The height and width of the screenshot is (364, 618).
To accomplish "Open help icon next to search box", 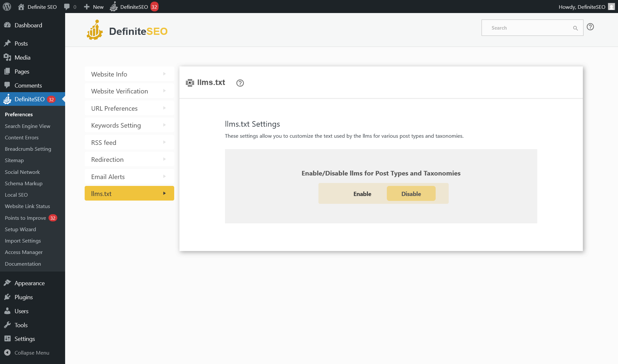I will (x=590, y=27).
